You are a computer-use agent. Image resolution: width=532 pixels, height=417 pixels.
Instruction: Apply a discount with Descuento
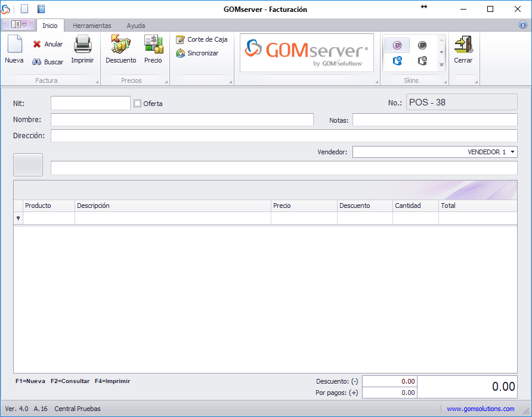click(x=120, y=49)
